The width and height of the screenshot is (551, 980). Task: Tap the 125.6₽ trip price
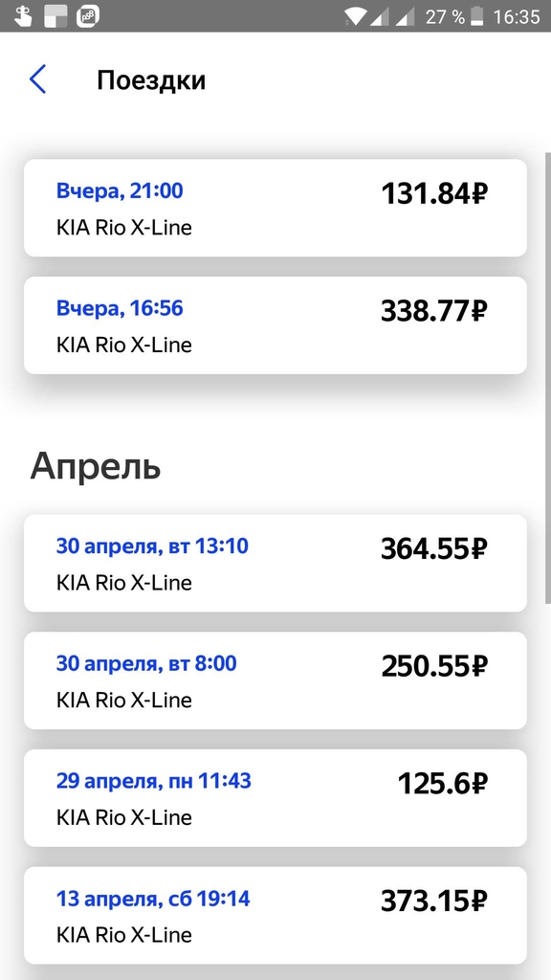coord(443,784)
